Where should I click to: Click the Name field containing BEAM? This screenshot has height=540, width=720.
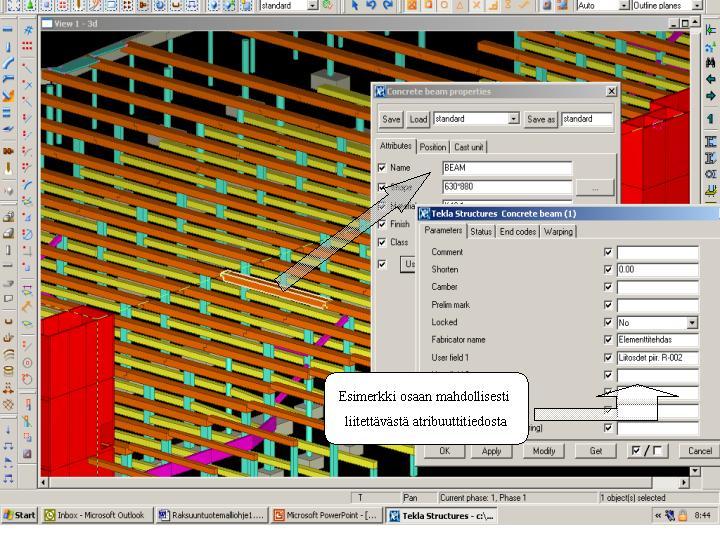pos(507,168)
